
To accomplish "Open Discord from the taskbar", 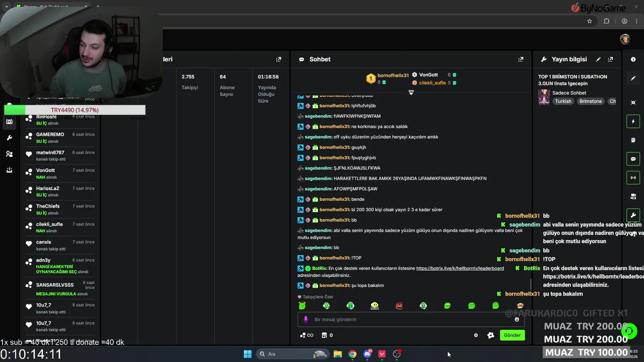I will click(368, 354).
